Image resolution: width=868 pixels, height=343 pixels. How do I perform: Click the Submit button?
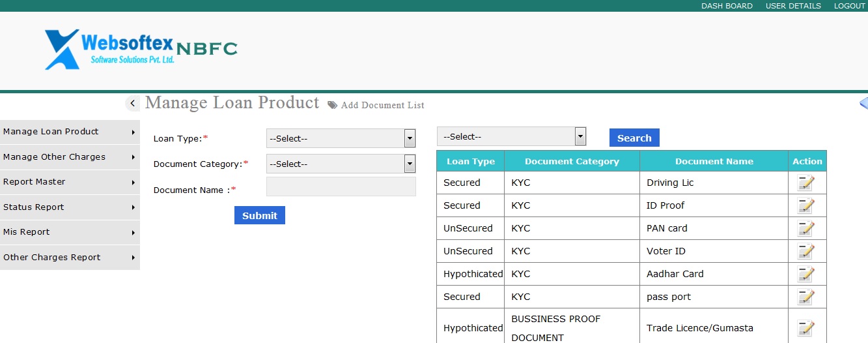(260, 215)
